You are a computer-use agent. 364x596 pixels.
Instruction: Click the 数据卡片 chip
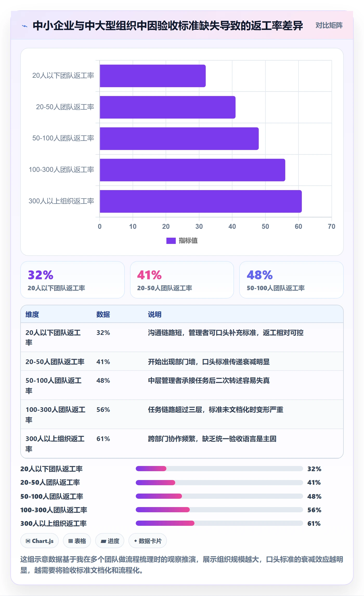click(x=148, y=541)
